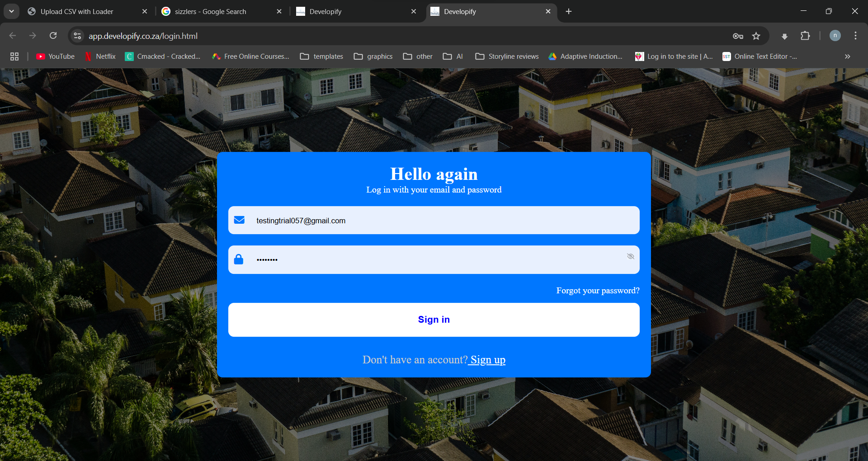This screenshot has height=461, width=868.
Task: View site information icon in address bar
Action: point(78,36)
